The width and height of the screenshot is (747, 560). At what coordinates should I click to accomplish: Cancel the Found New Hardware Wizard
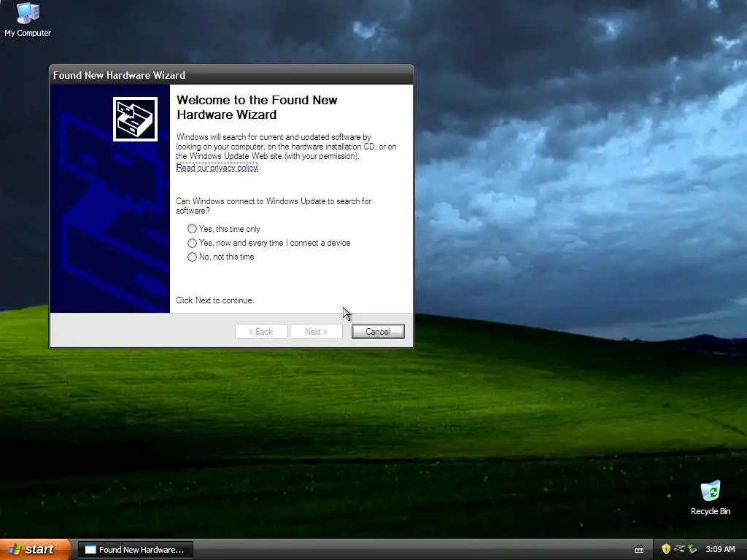[378, 332]
